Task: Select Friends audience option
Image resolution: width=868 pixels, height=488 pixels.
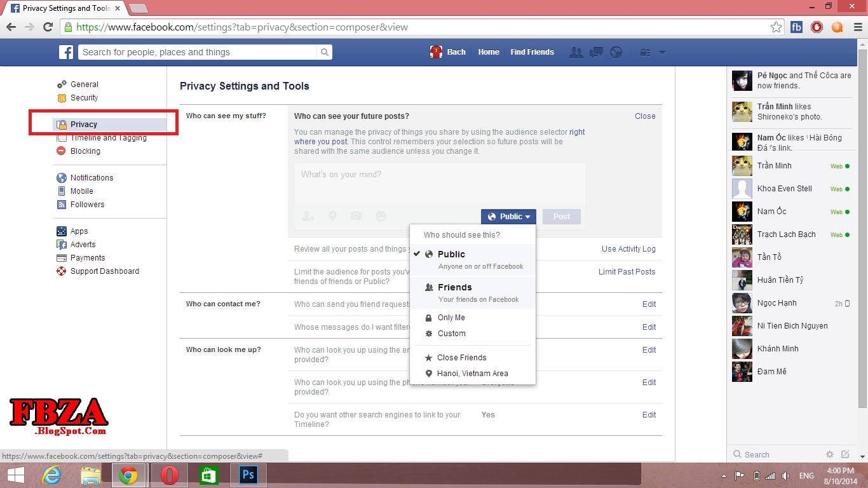Action: (x=473, y=293)
